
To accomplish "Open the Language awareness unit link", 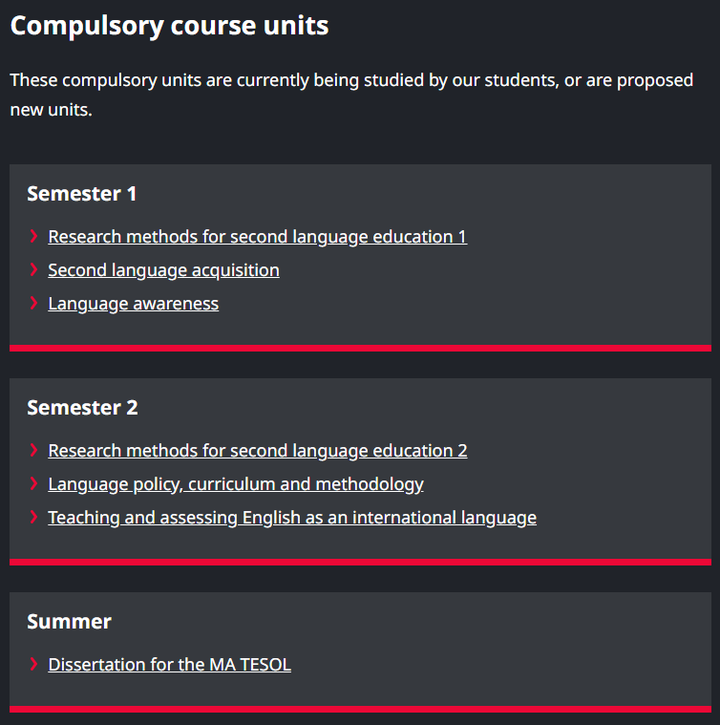I will pyautogui.click(x=133, y=304).
